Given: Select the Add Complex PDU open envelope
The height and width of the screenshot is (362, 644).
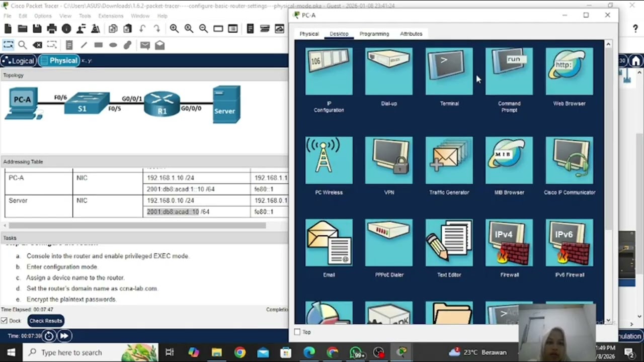Looking at the screenshot, I should tap(159, 45).
